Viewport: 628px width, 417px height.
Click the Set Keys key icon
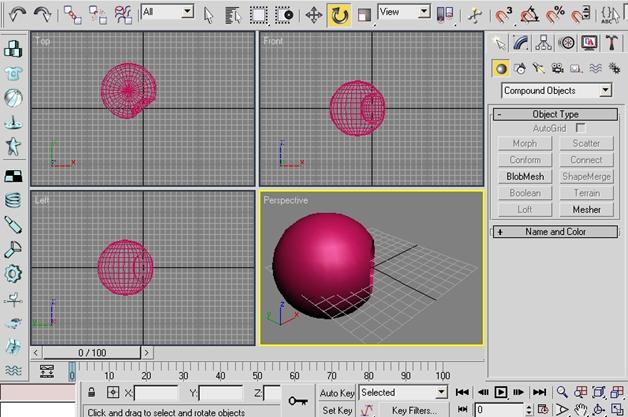point(298,400)
